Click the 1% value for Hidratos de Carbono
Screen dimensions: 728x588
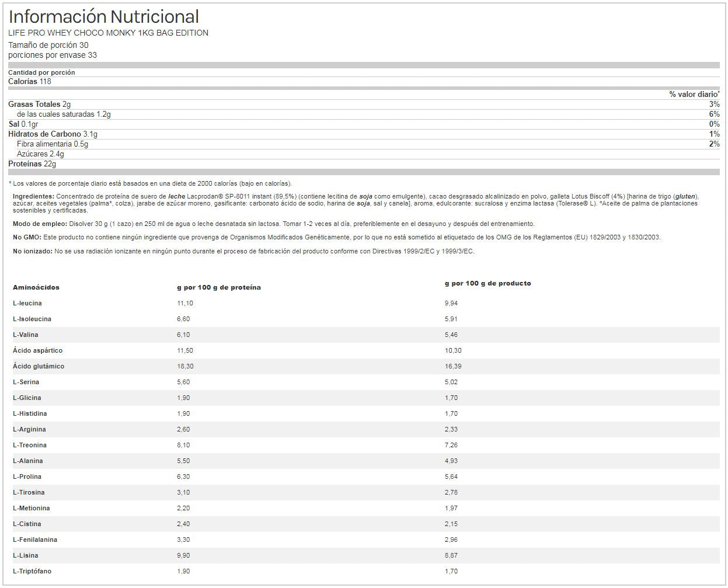click(715, 134)
